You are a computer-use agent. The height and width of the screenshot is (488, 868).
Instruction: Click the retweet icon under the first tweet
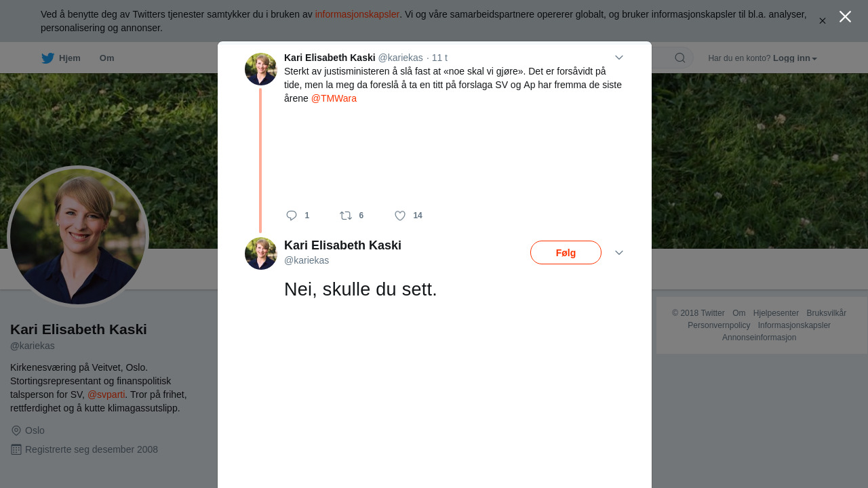point(346,216)
